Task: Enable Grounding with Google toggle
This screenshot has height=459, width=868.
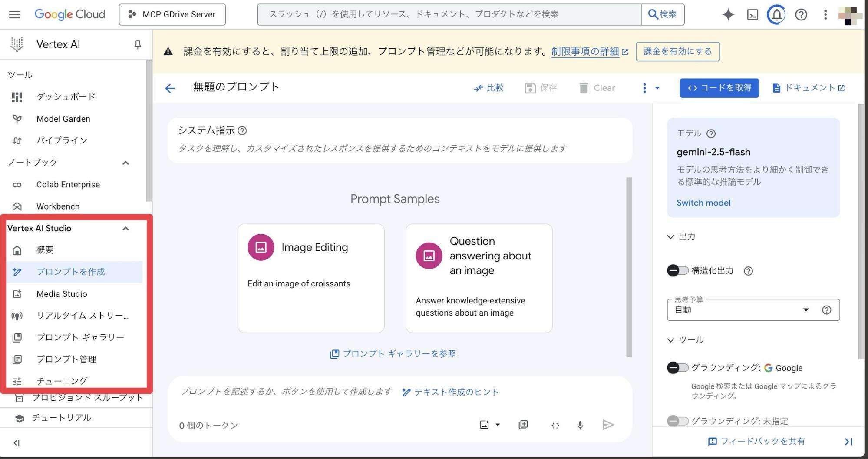Action: tap(677, 368)
